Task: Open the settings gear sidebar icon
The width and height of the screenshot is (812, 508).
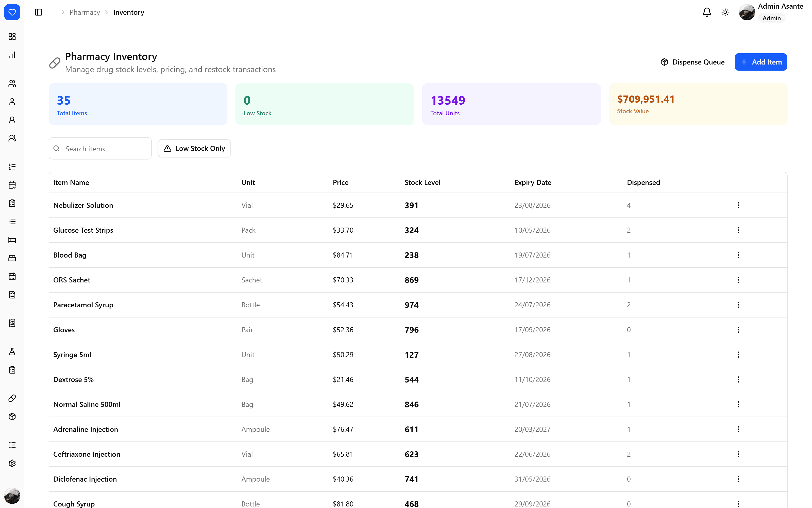Action: pos(12,463)
